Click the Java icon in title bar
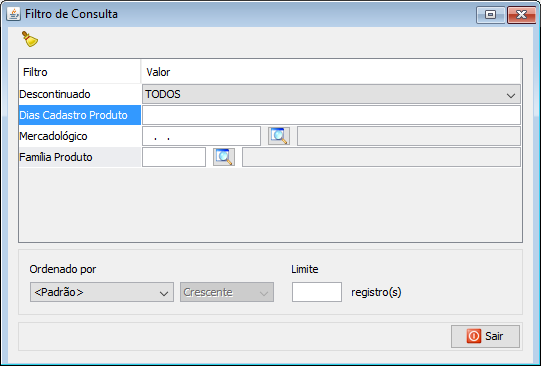541x366 pixels. [13, 14]
